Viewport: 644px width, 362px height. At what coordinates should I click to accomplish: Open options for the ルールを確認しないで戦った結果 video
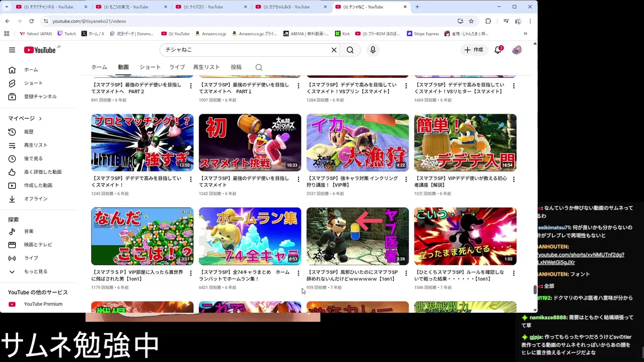[x=514, y=274]
